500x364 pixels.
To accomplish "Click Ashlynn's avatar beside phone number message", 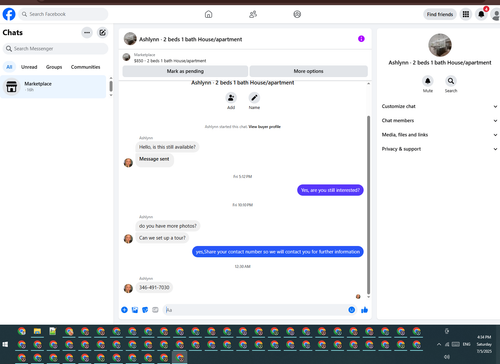I will 128,288.
